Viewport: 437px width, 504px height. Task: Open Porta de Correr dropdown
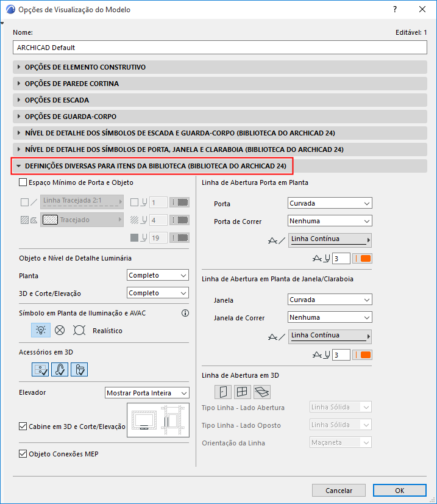pyautogui.click(x=330, y=221)
